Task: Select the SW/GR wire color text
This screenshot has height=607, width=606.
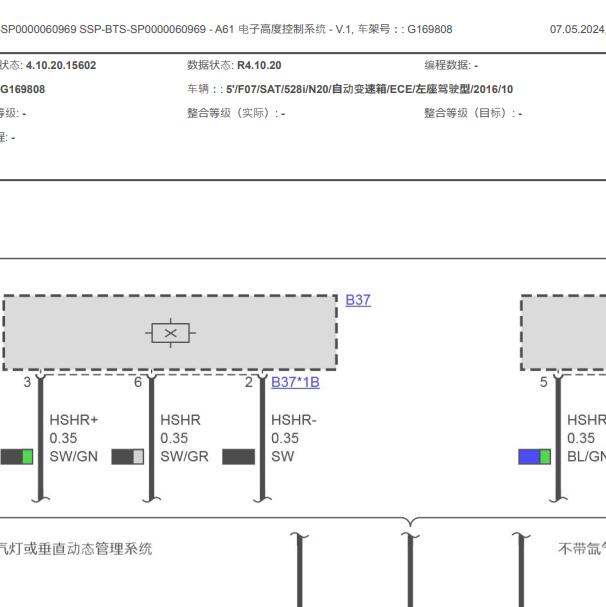Action: (x=184, y=456)
